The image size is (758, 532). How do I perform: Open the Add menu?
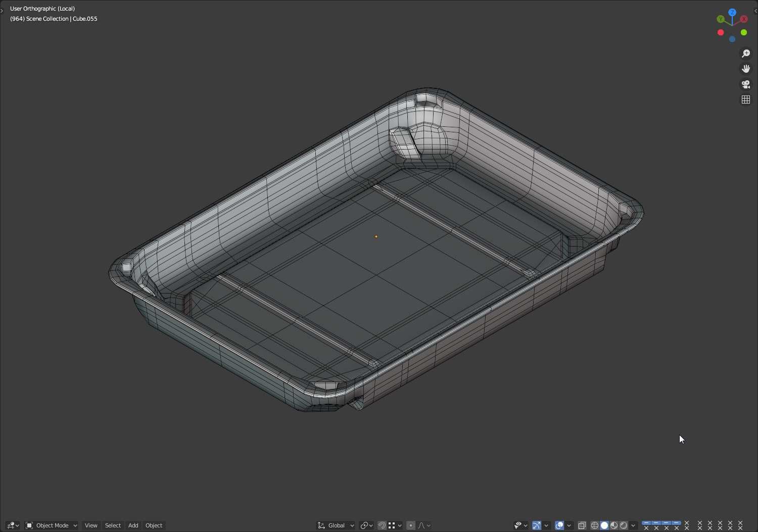point(133,525)
